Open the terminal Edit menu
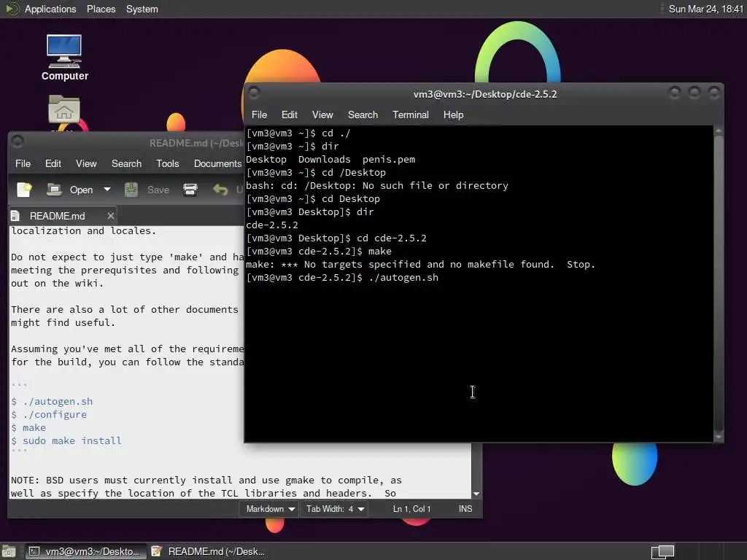The width and height of the screenshot is (747, 560). pos(289,114)
